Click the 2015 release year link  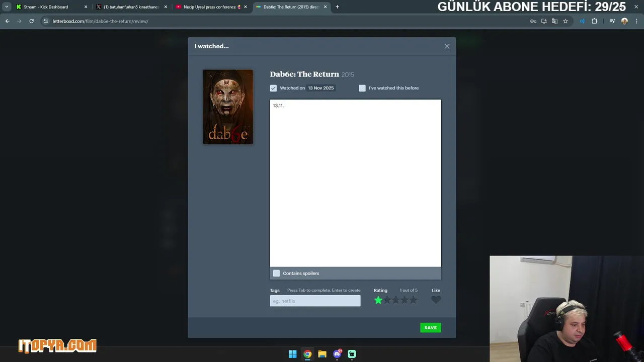tap(348, 74)
